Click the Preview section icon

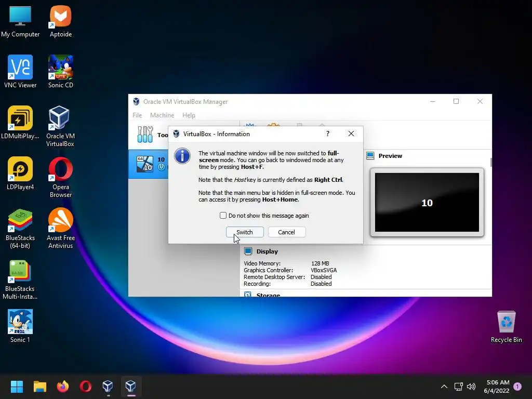[370, 156]
